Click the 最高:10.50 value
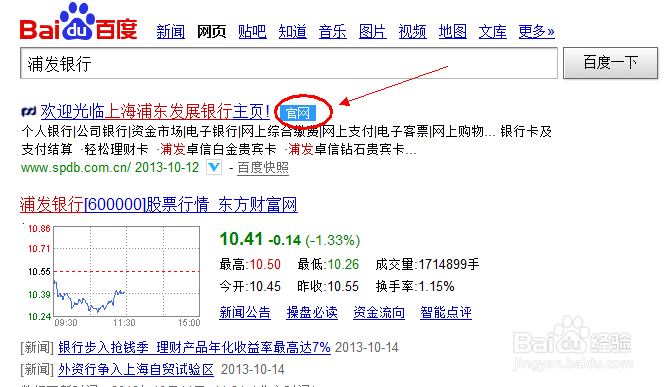Image resolution: width=669 pixels, height=387 pixels. 250,265
